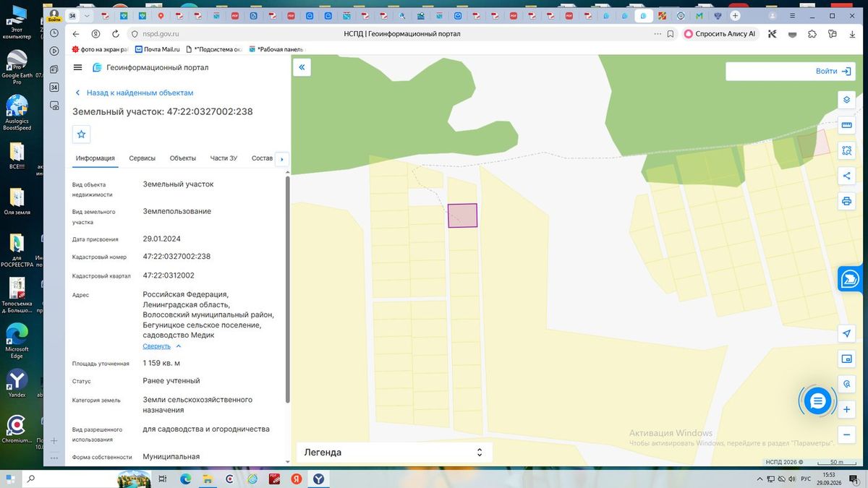This screenshot has height=488, width=868.
Task: Activate the area selection search tool
Action: pyautogui.click(x=846, y=150)
